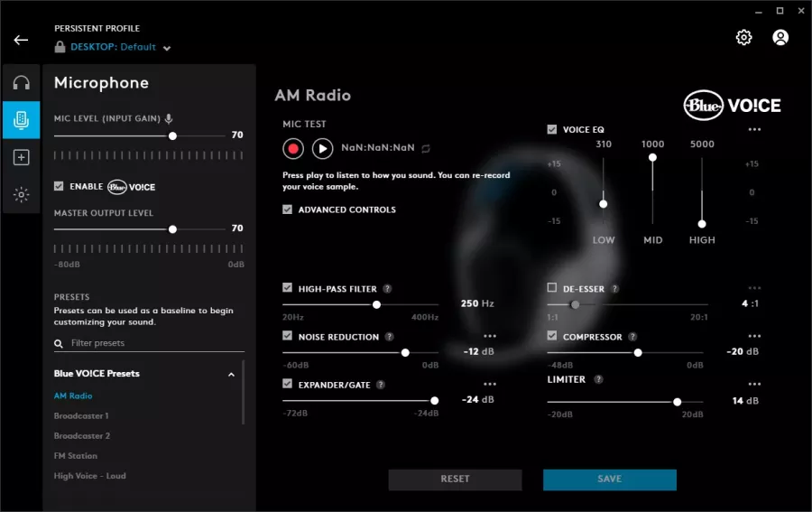Start recording mic test sample
Screen dimensions: 812x512
point(293,149)
